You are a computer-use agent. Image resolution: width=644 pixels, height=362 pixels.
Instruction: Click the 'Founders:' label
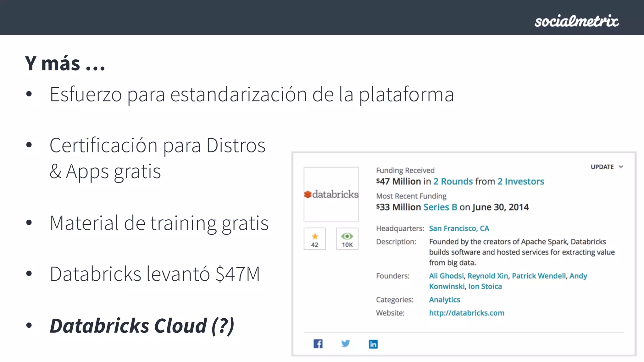(393, 276)
